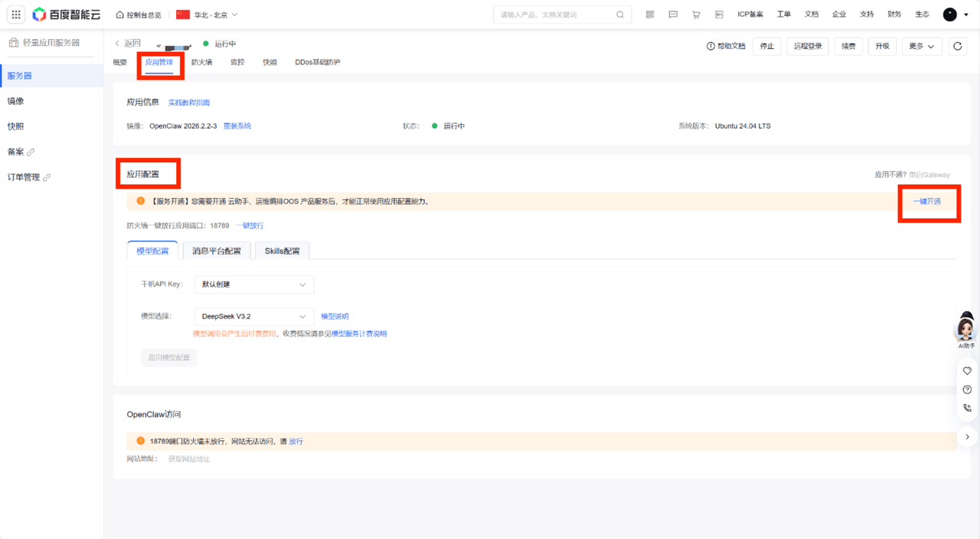Viewport: 980px width, 539px height.
Task: Click the 远程登录 button
Action: [x=808, y=47]
